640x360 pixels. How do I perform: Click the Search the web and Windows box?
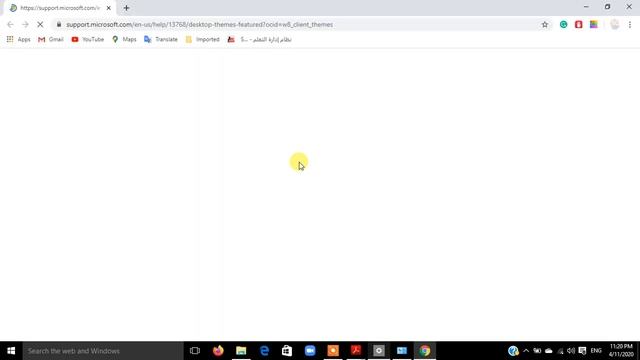(103, 351)
